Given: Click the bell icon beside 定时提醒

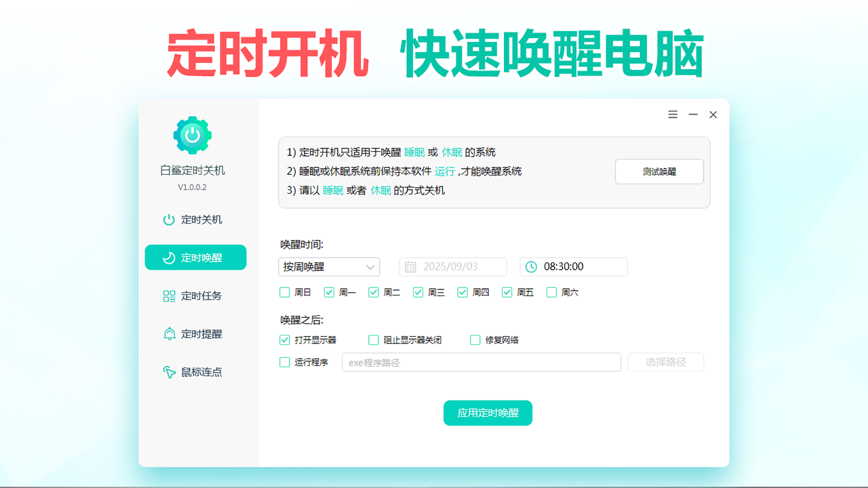Looking at the screenshot, I should (169, 334).
